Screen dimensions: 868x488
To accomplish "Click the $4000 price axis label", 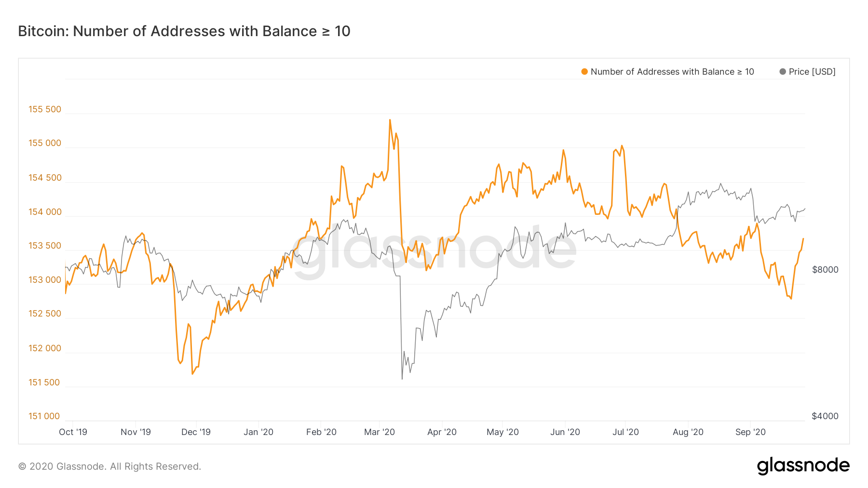I will [x=825, y=416].
